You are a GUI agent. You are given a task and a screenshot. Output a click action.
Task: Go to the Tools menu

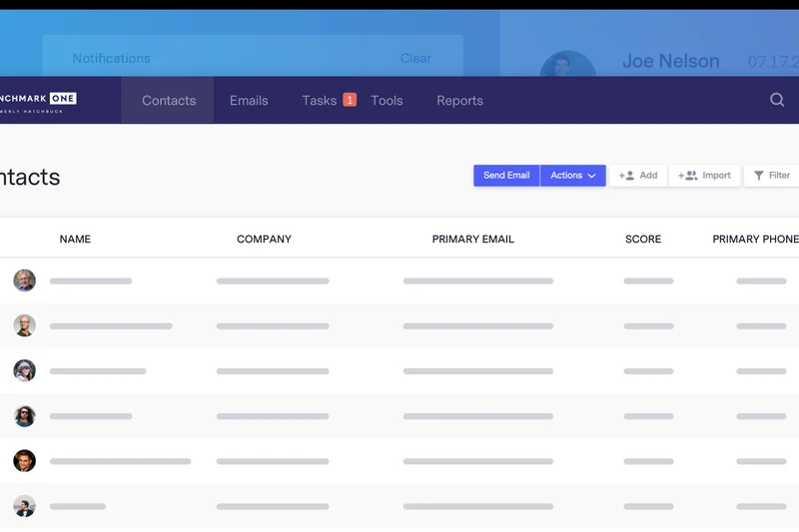tap(387, 101)
